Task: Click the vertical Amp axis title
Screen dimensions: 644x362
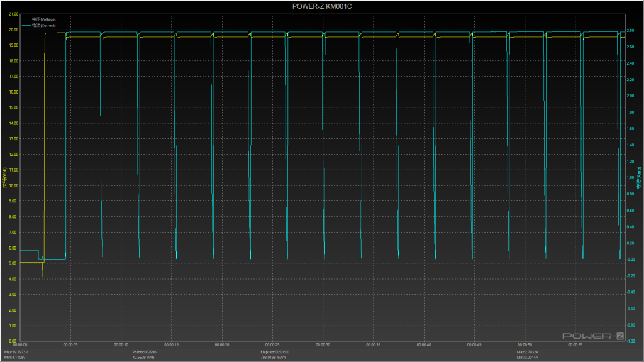Action: click(640, 178)
